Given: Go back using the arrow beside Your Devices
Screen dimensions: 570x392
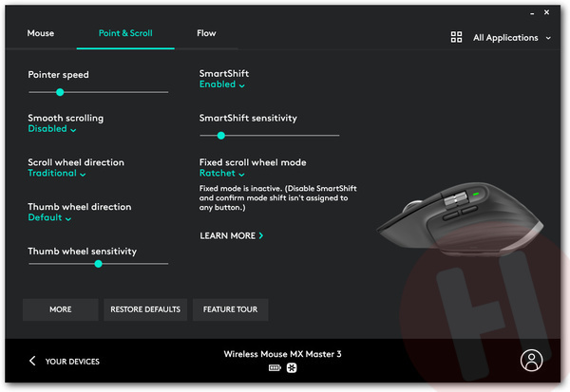Looking at the screenshot, I should tap(32, 361).
